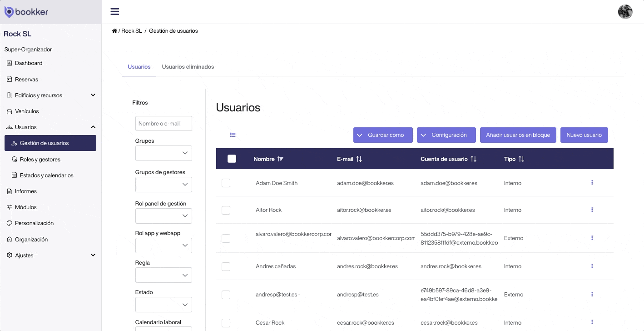644x331 pixels.
Task: Open the list view icon above the table
Action: (233, 135)
